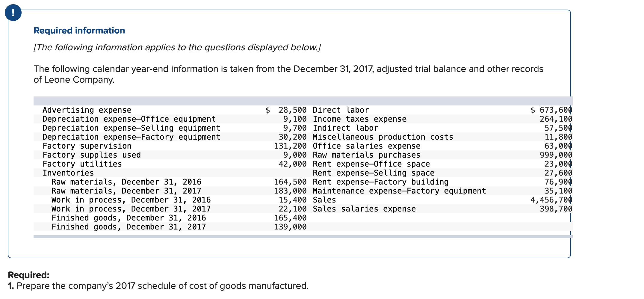Select 'Finished goods, December 31, 2017' label

tap(129, 227)
